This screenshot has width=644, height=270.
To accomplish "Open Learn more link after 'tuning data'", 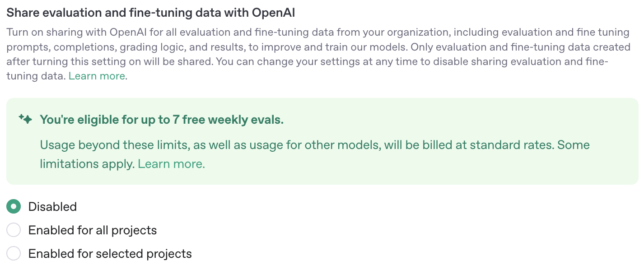I will (97, 76).
